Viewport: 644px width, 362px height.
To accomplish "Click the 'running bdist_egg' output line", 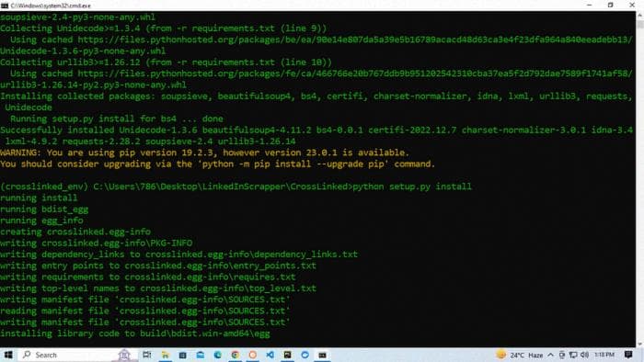I will [x=44, y=209].
